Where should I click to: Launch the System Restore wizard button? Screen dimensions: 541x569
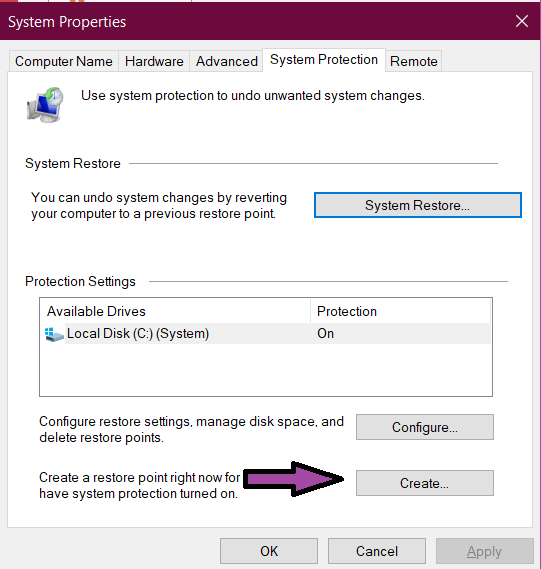[x=418, y=205]
